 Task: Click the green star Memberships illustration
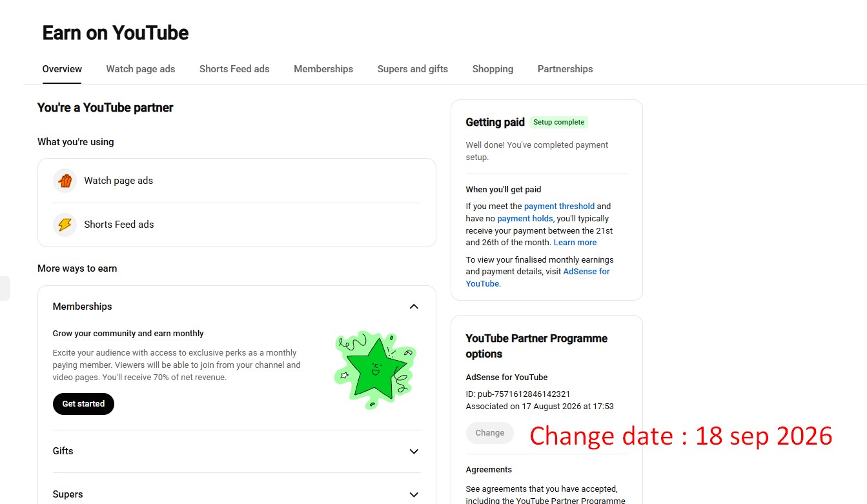(x=374, y=370)
